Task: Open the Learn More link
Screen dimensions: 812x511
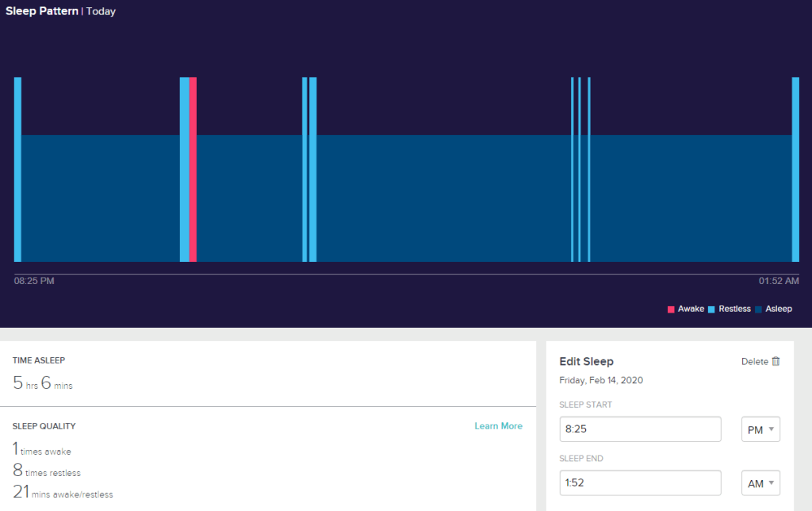Action: [498, 426]
